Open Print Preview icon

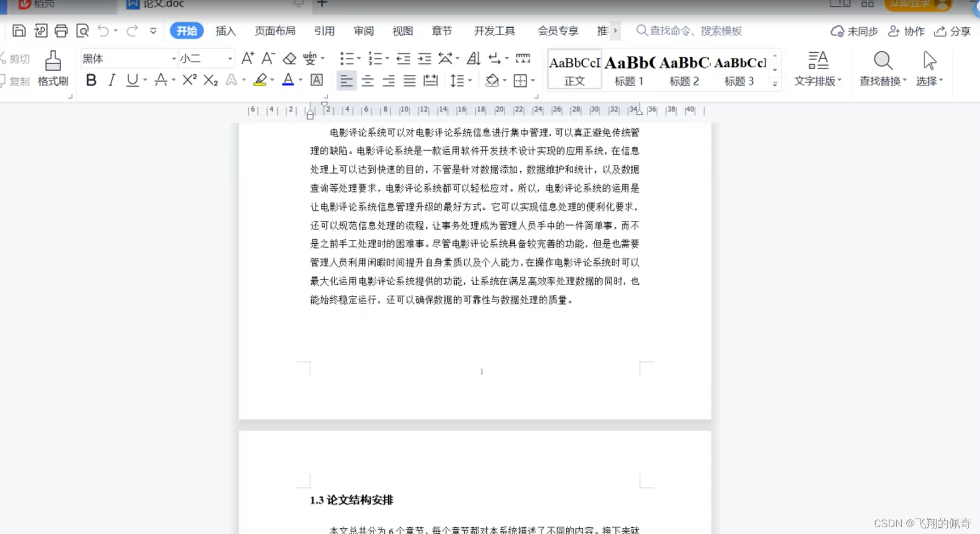(82, 31)
